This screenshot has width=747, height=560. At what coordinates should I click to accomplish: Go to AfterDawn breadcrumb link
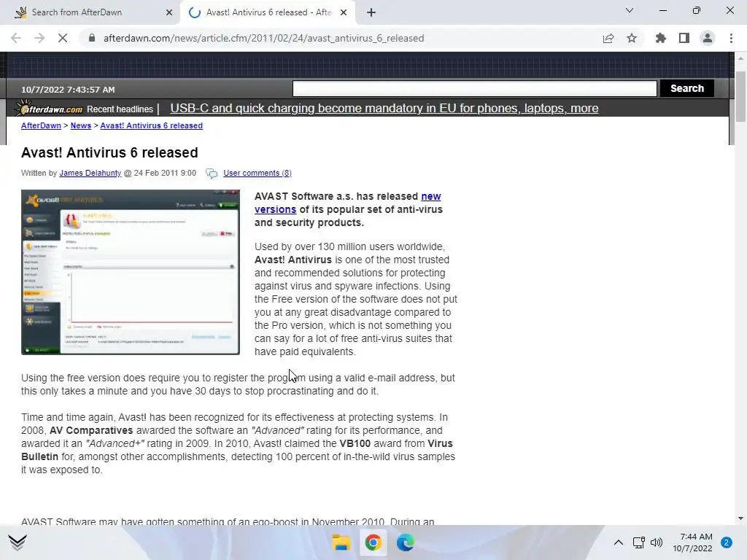[41, 125]
